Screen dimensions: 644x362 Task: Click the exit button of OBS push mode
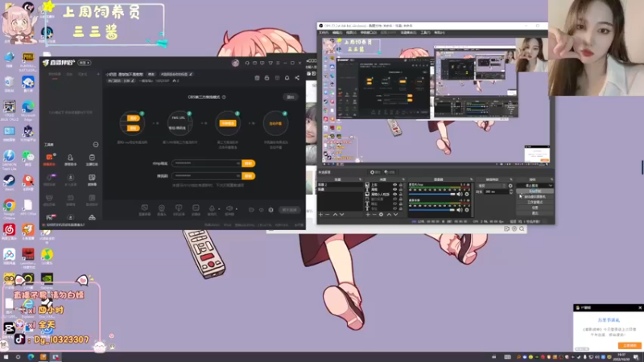[x=291, y=97]
